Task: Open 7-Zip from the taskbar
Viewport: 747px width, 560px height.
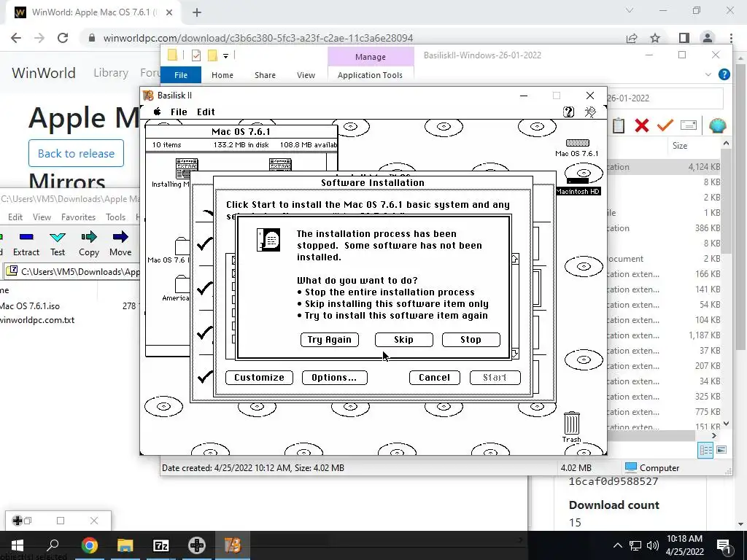Action: [x=161, y=545]
